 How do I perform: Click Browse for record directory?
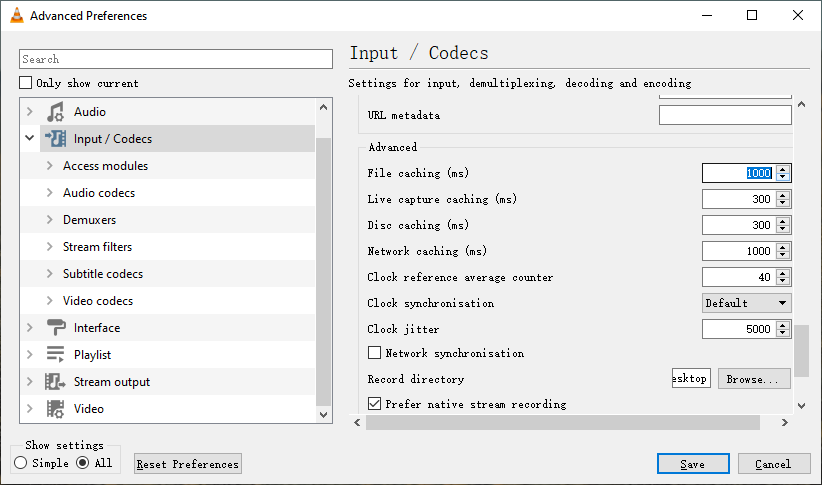[x=754, y=379]
